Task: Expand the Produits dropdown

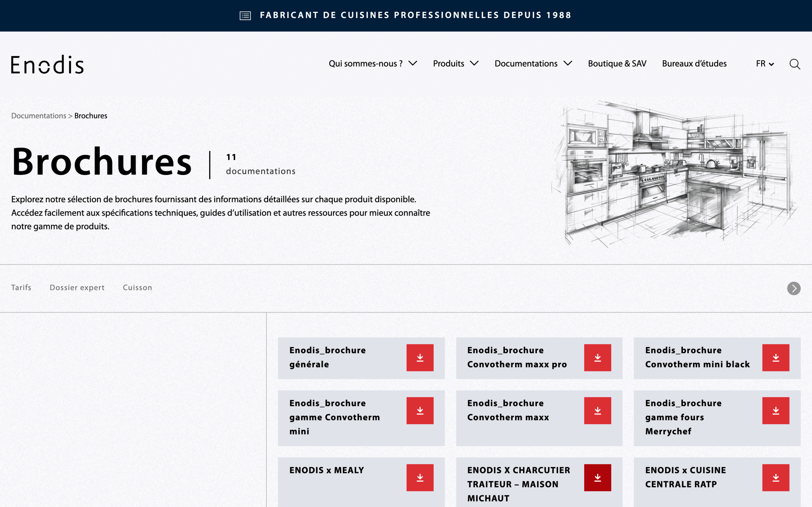Action: coord(456,63)
